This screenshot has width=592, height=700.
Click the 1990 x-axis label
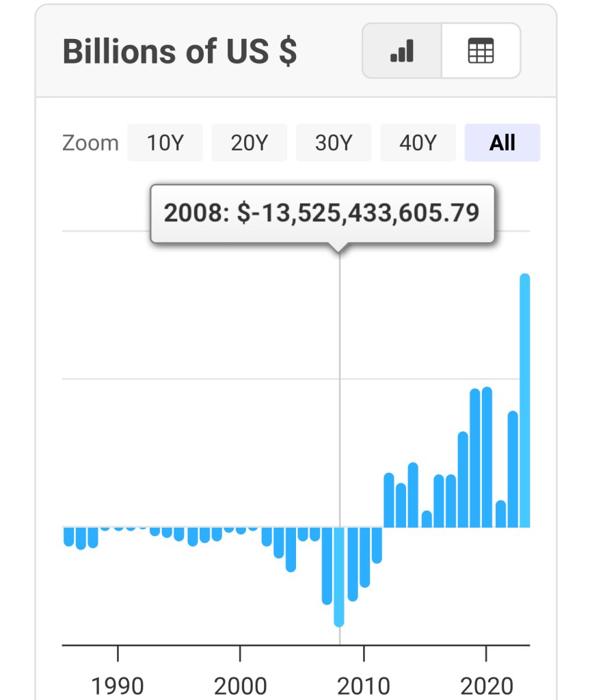pyautogui.click(x=119, y=686)
